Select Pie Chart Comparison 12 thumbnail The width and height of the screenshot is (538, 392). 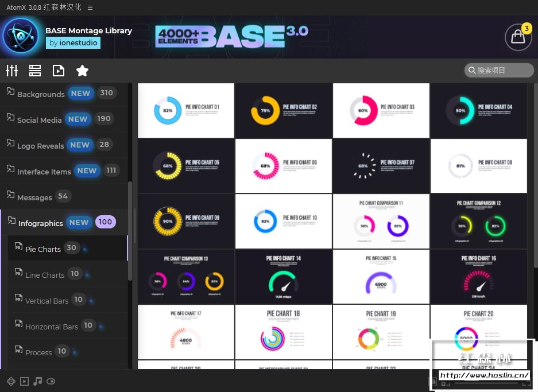[x=479, y=221]
